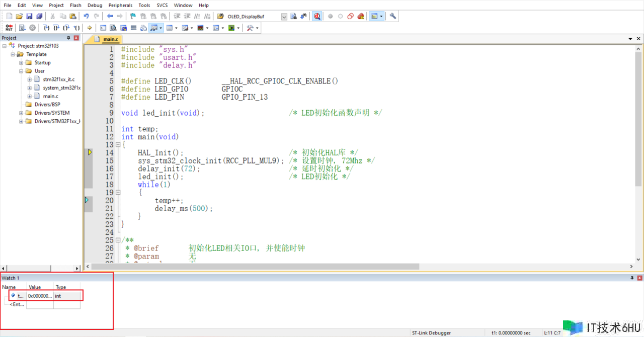This screenshot has height=337, width=644.
Task: Click the Save file toolbar icon
Action: point(29,17)
